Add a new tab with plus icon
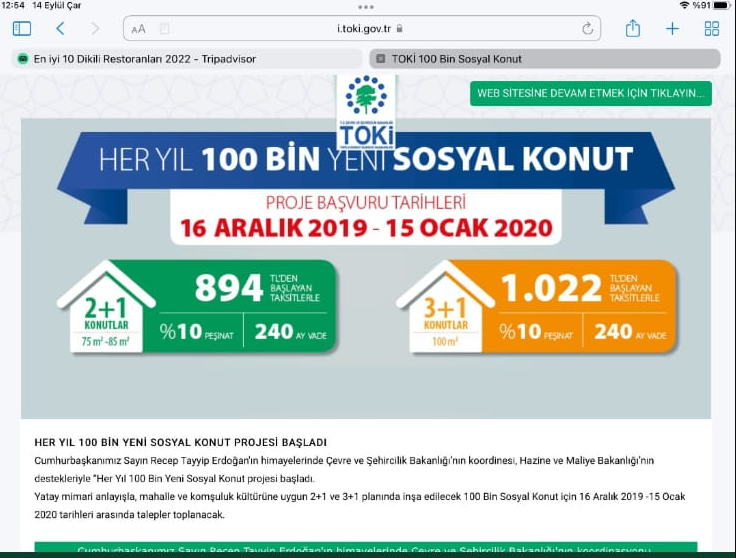 (x=672, y=29)
